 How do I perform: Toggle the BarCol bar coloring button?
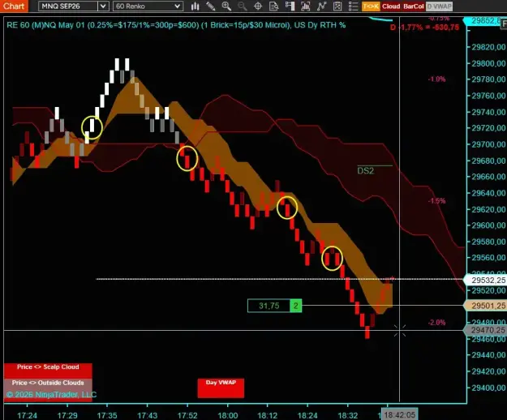(413, 6)
